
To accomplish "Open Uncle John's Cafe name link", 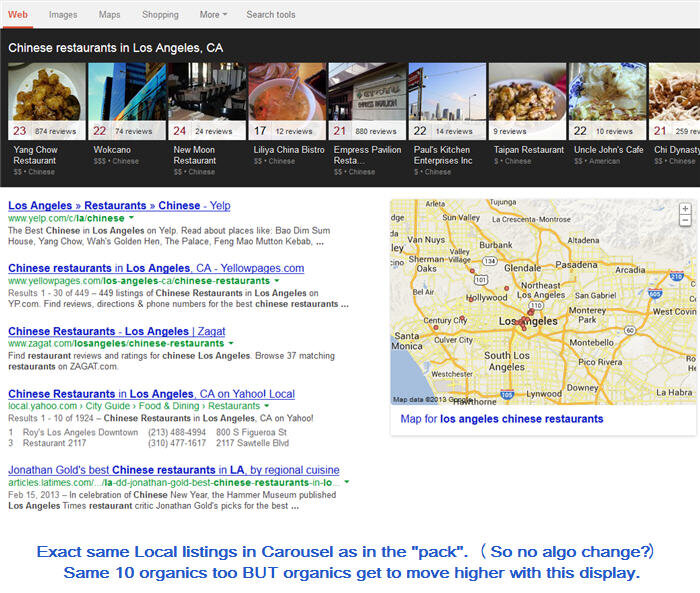I will click(x=608, y=150).
